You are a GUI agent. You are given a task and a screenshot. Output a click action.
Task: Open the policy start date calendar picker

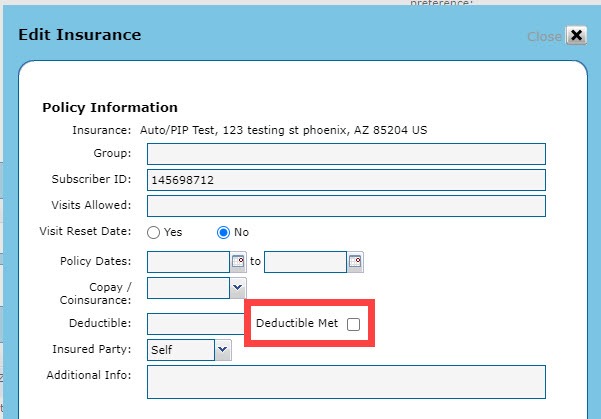(238, 262)
